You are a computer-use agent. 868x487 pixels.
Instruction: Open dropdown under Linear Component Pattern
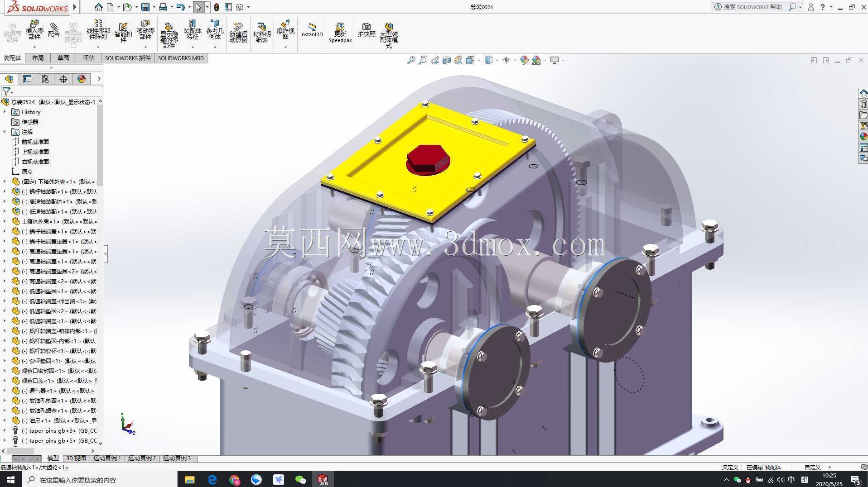[98, 47]
